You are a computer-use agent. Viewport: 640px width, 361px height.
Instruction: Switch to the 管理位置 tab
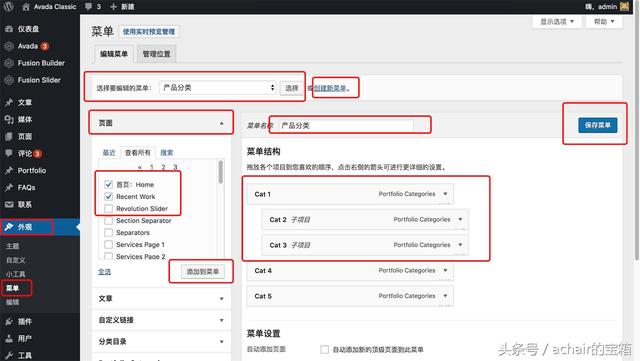click(156, 54)
